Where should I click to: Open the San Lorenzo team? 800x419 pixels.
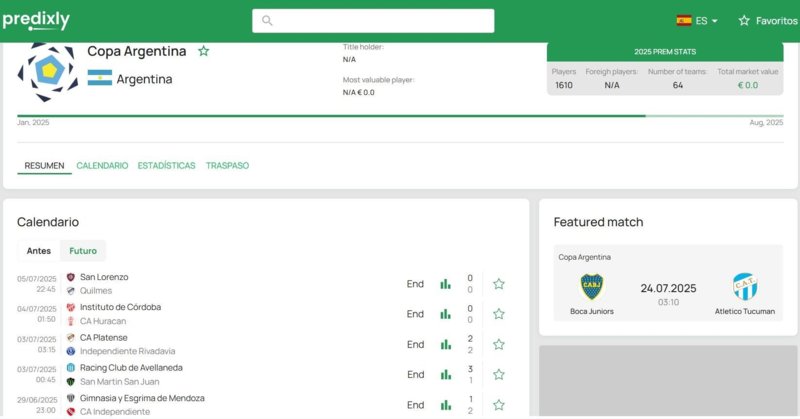(104, 277)
